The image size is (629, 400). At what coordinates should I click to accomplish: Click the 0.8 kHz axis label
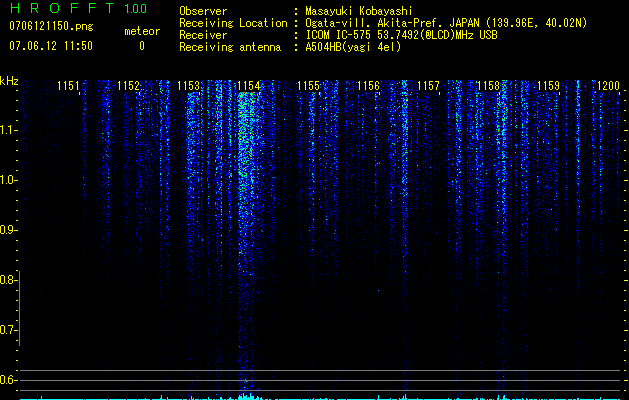pyautogui.click(x=7, y=280)
